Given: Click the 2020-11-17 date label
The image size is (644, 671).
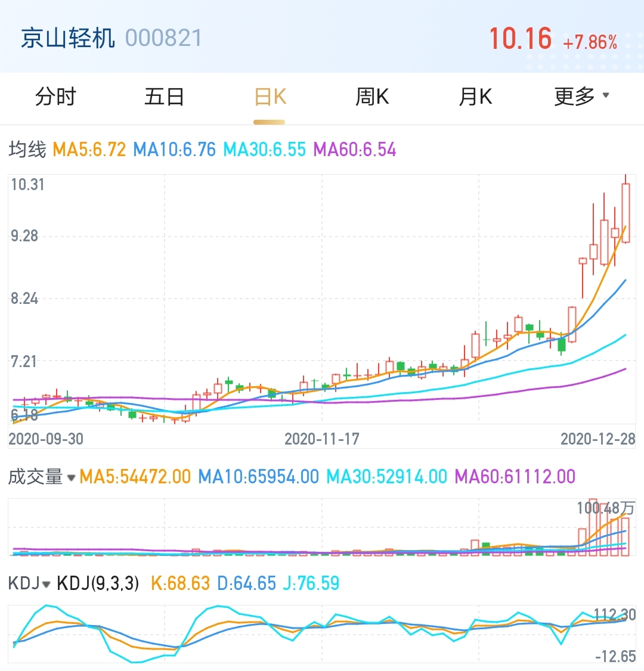Looking at the screenshot, I should (322, 439).
